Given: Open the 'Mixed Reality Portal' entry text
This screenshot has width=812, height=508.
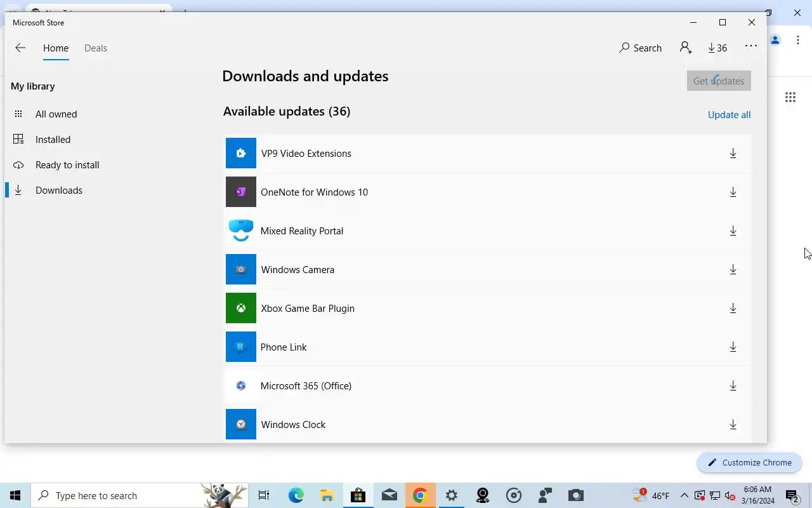Looking at the screenshot, I should 302,231.
